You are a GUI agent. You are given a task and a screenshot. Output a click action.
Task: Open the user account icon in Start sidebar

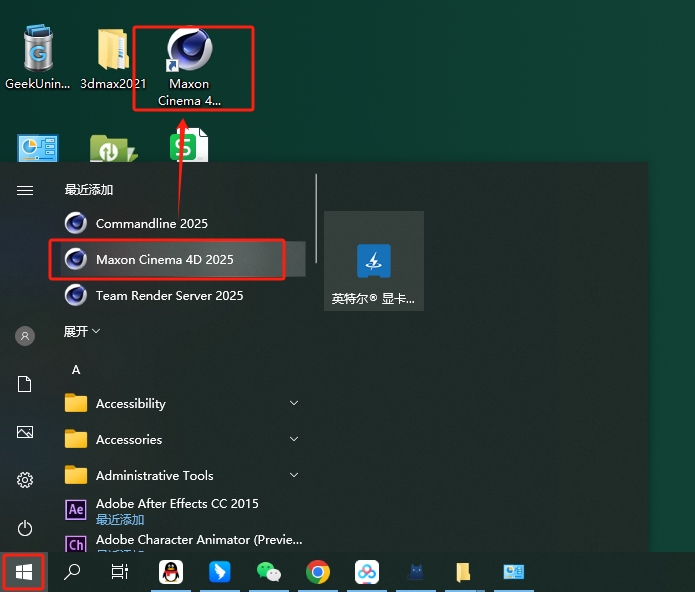point(25,336)
